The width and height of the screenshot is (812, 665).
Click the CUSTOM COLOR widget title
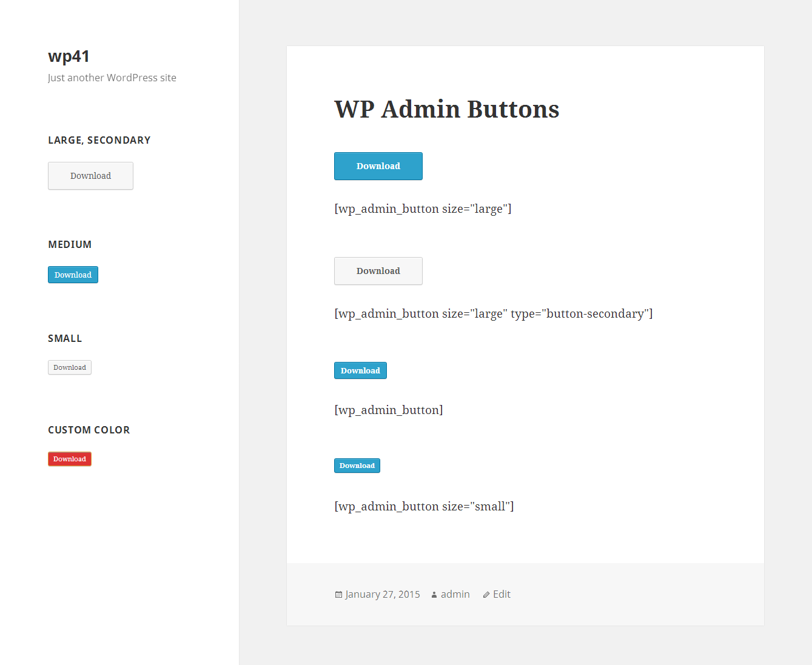click(89, 430)
